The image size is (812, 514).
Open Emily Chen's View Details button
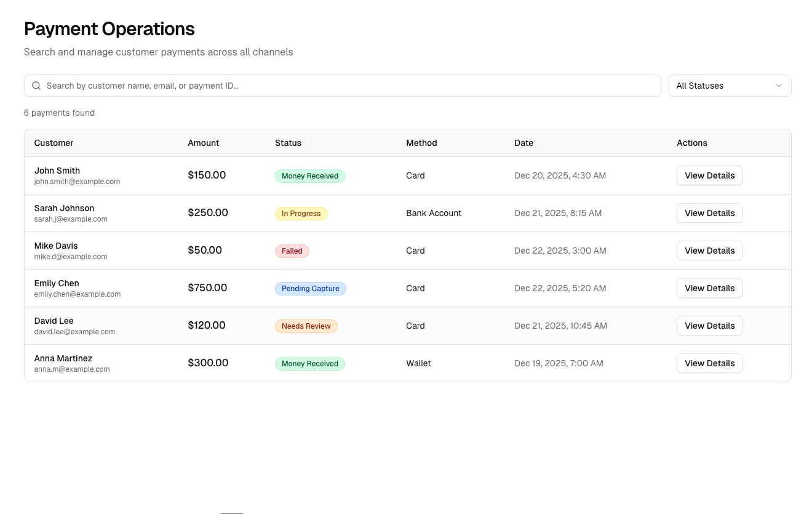(709, 288)
